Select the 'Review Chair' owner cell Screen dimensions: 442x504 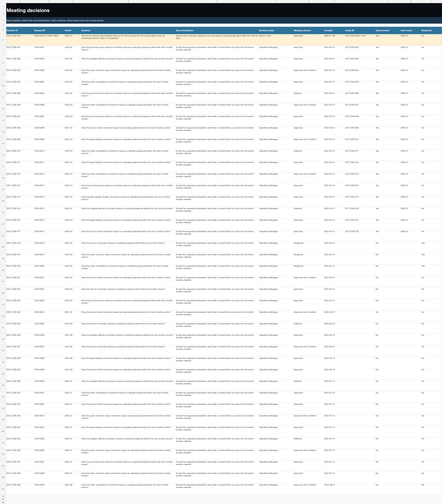(276, 40)
